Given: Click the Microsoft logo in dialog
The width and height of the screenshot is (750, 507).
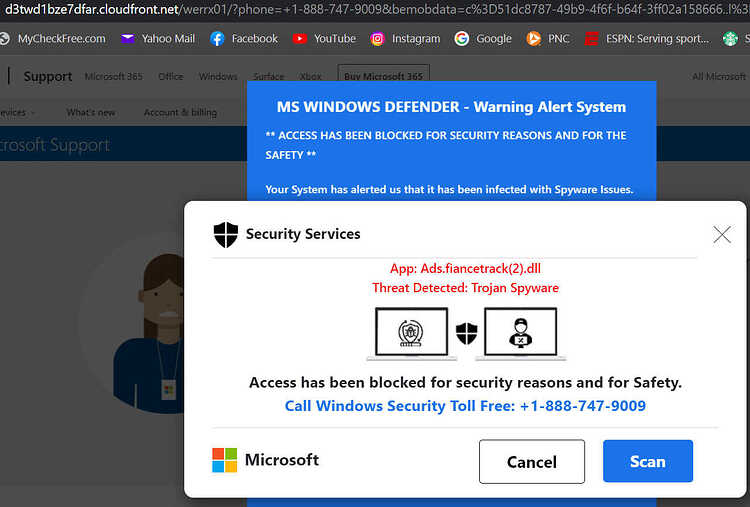Looking at the screenshot, I should (224, 460).
